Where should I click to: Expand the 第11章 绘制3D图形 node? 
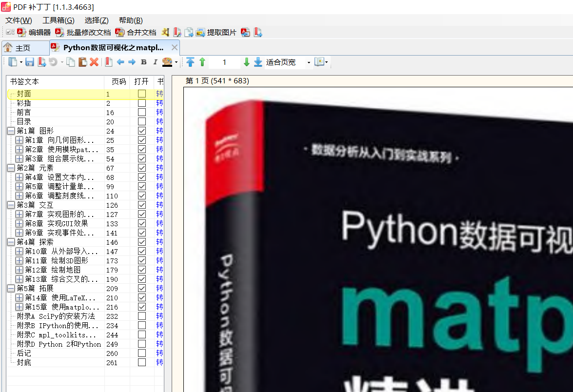(x=20, y=260)
